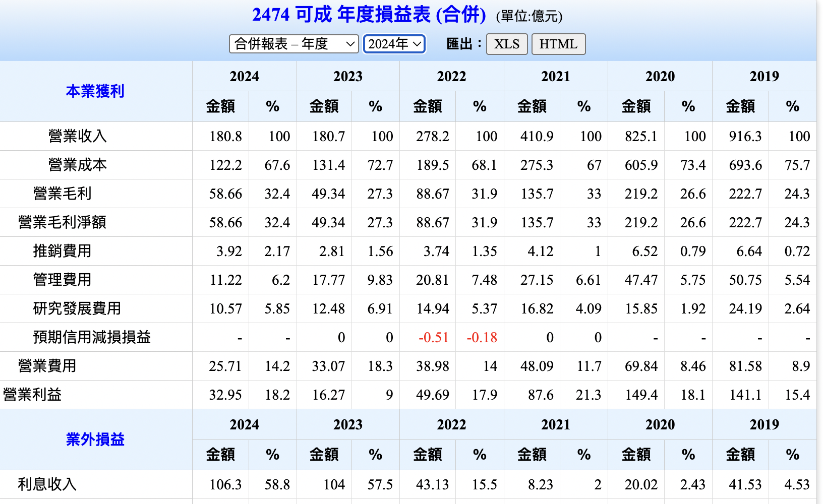This screenshot has width=823, height=504.
Task: Export table as HTML
Action: (x=558, y=44)
